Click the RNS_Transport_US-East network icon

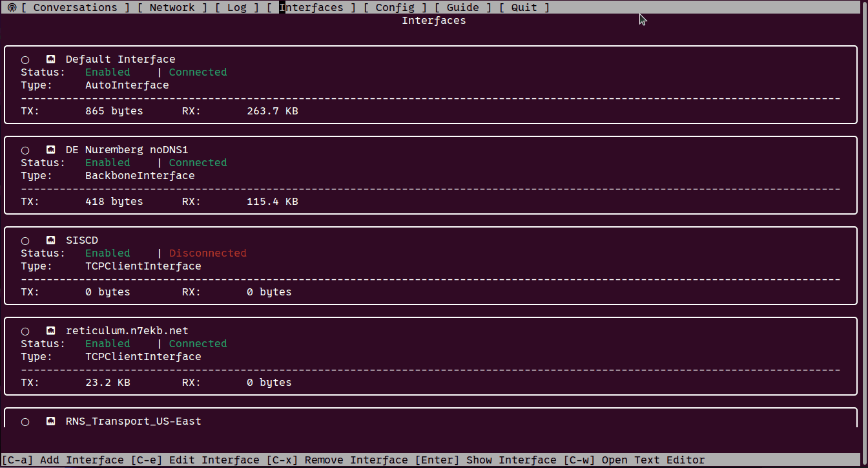[x=51, y=421]
